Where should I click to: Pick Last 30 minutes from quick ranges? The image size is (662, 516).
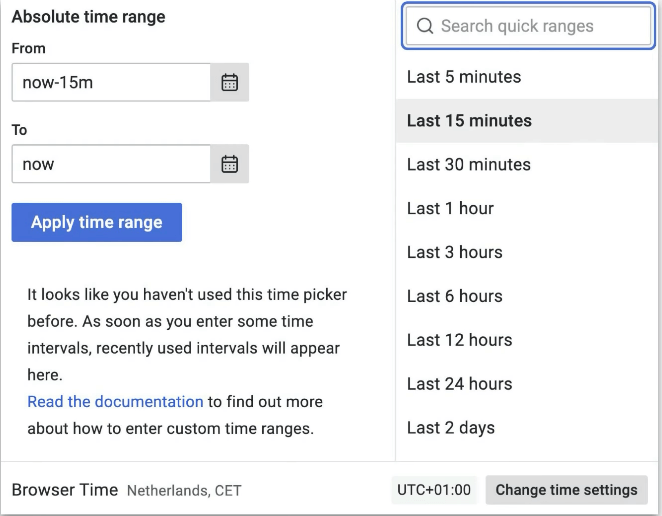(468, 165)
